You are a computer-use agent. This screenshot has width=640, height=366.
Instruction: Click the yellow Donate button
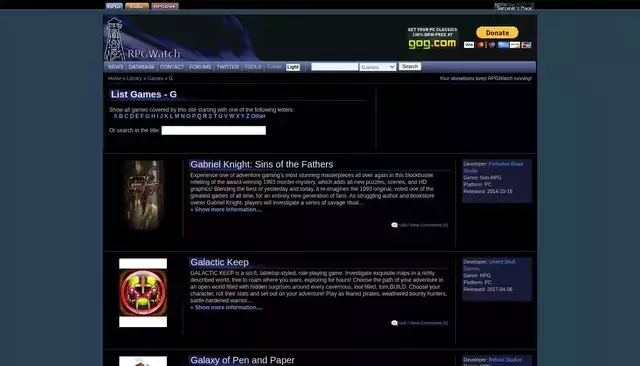[x=497, y=33]
